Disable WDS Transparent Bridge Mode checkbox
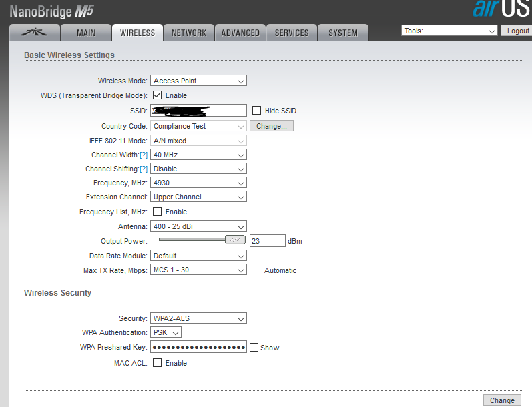 pos(158,95)
